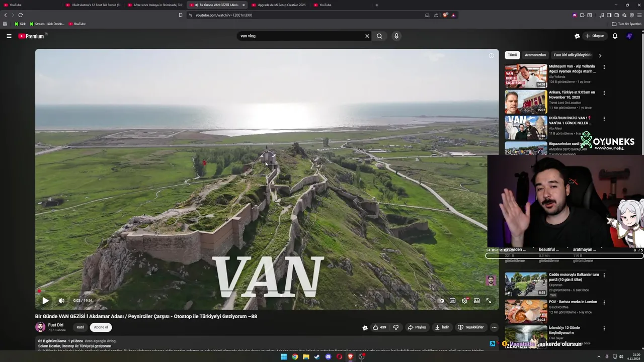Open Brave Shields lion icon
The height and width of the screenshot is (362, 644).
445,15
